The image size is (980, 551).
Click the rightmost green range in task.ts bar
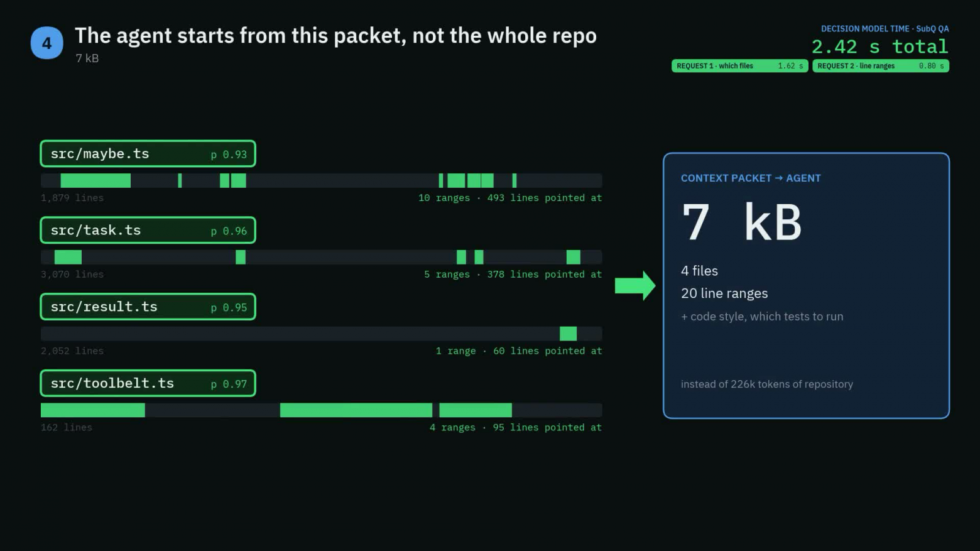point(573,257)
